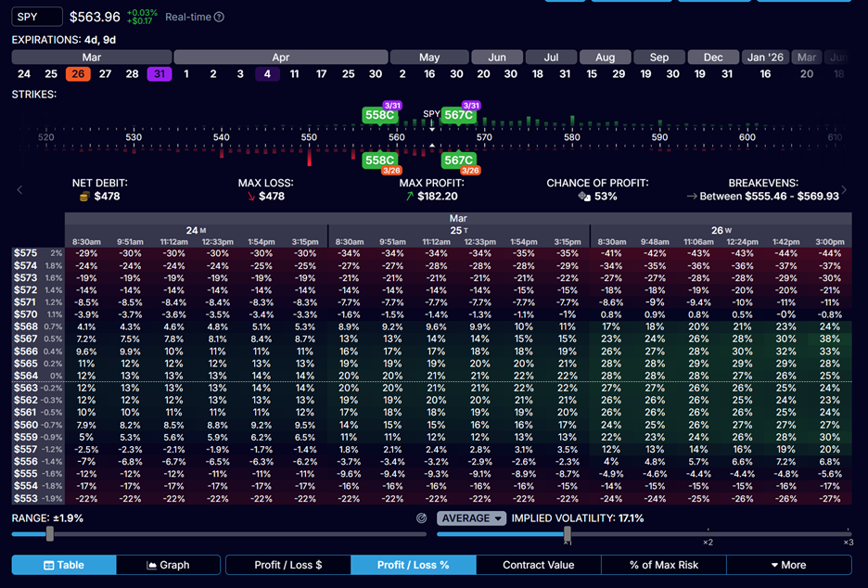Click the coins icon under Net Debit
Viewport: 868px width, 588px height.
(84, 197)
